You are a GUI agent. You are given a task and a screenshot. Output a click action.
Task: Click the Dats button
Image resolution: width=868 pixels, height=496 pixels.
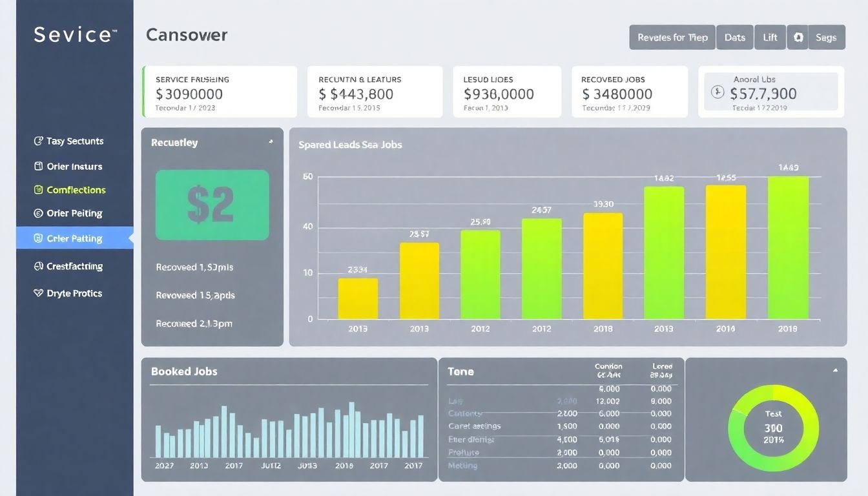coord(735,37)
